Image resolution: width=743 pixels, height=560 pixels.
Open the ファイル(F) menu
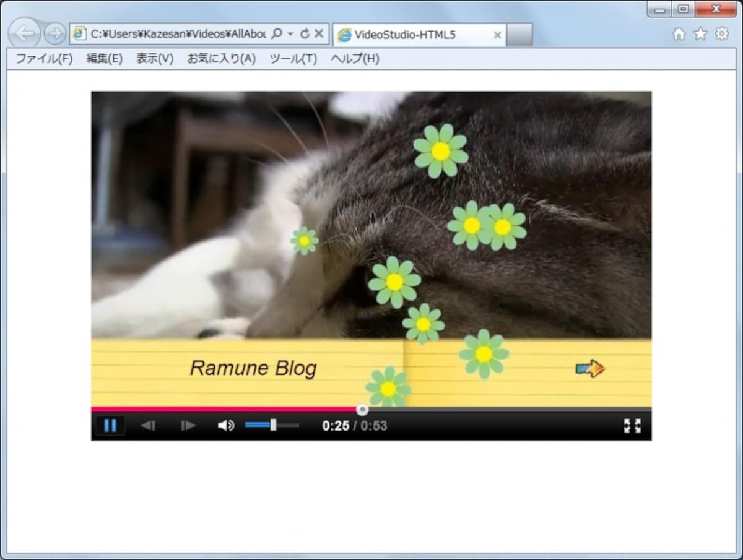44,59
